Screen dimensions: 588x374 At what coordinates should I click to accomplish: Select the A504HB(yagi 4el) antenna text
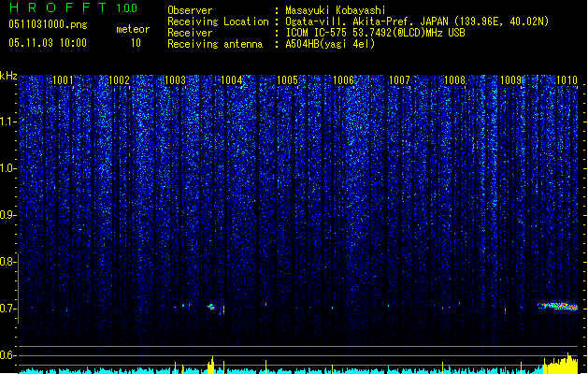click(330, 44)
